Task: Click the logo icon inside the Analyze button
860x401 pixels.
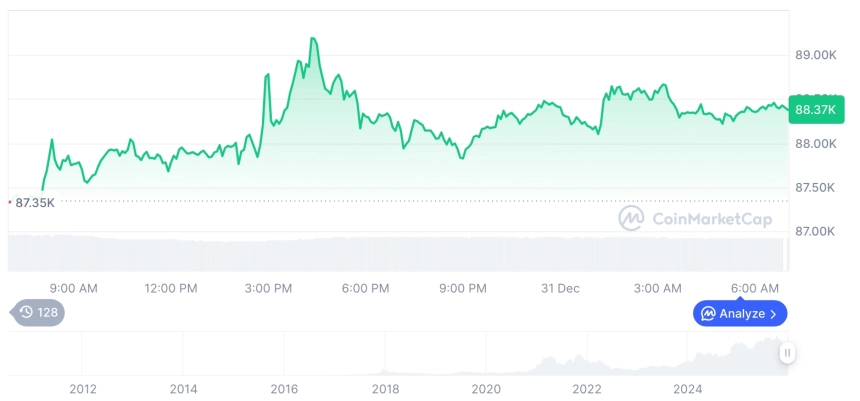Action: coord(707,314)
